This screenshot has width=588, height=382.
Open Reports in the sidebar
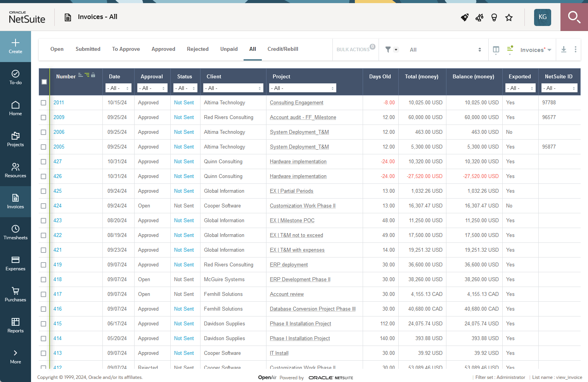[x=16, y=326]
